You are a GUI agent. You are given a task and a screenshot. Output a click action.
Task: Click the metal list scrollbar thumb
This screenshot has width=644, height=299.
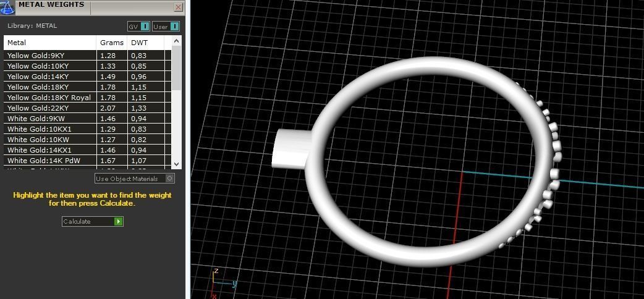[176, 68]
